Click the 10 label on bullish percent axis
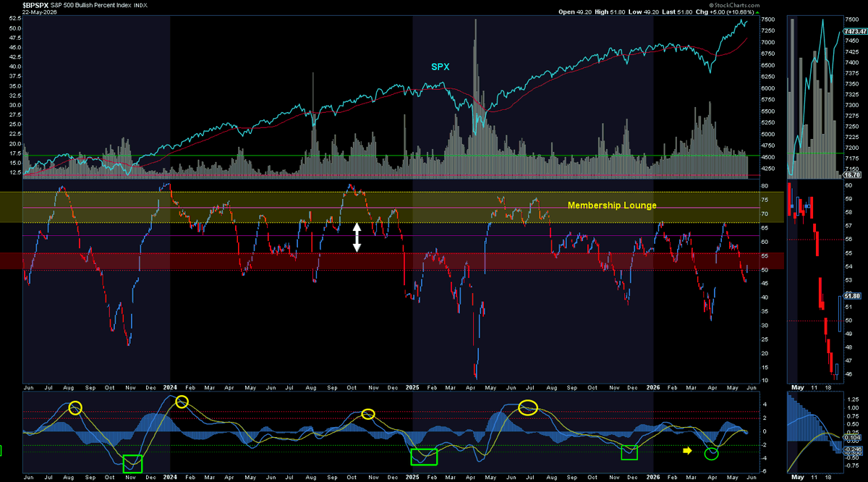The height and width of the screenshot is (482, 868). coord(765,381)
